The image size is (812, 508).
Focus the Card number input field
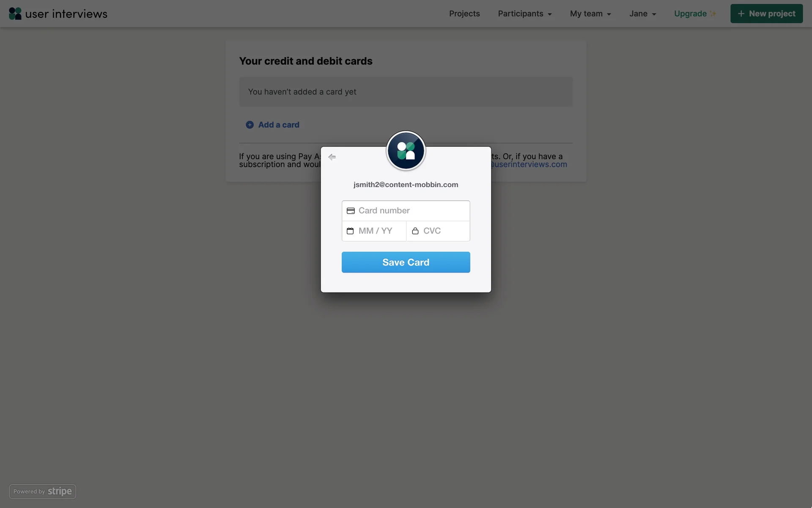pyautogui.click(x=406, y=211)
